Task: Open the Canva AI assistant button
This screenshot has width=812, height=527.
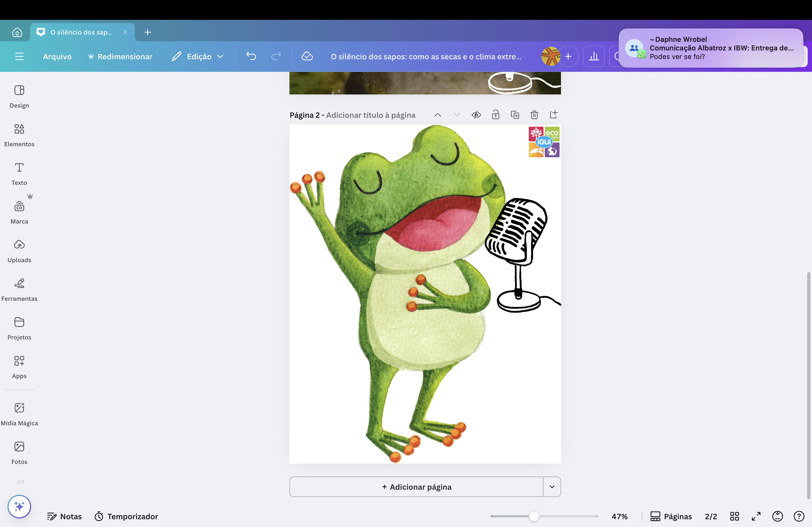Action: [x=19, y=506]
